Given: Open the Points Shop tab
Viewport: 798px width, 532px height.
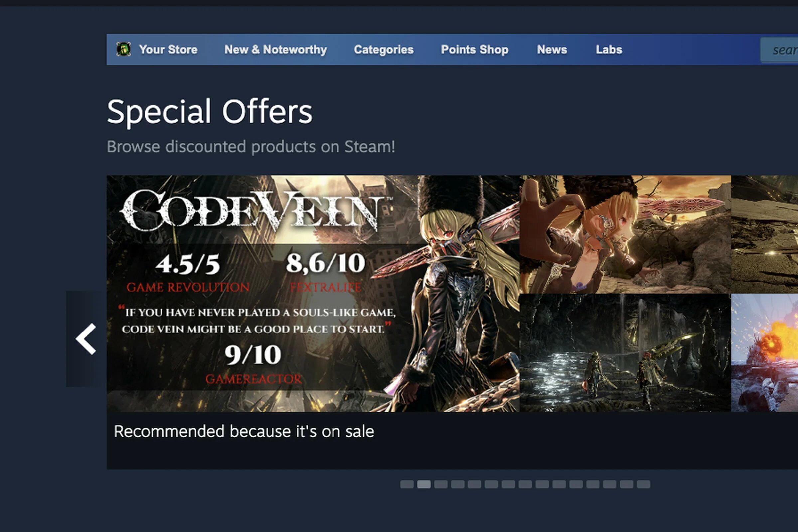Looking at the screenshot, I should [x=475, y=50].
